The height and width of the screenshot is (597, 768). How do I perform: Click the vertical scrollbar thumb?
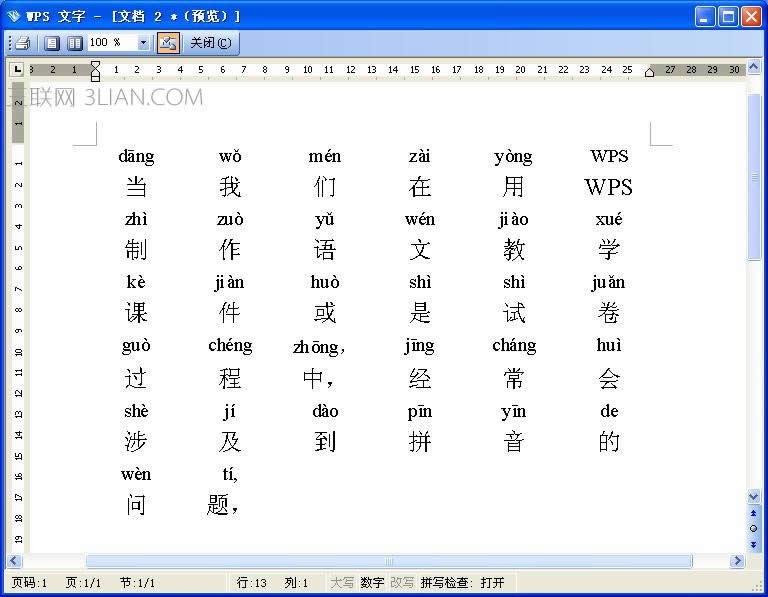754,176
